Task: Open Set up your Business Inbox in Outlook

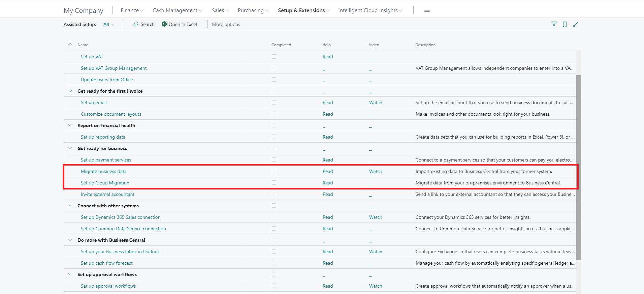Action: 120,252
